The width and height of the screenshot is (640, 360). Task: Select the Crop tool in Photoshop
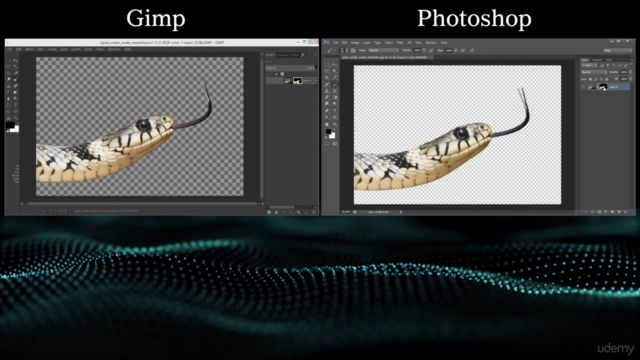click(327, 78)
